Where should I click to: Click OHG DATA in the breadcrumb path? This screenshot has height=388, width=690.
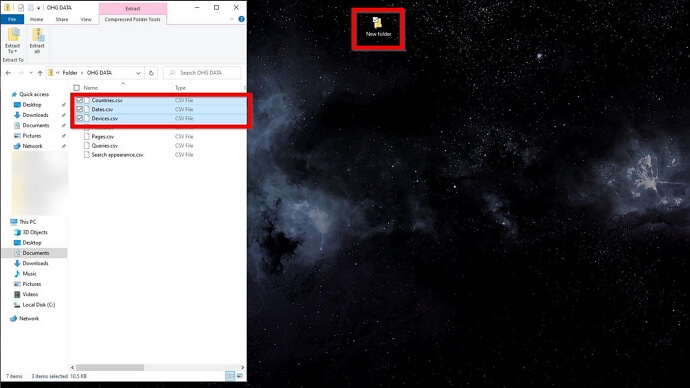(99, 73)
